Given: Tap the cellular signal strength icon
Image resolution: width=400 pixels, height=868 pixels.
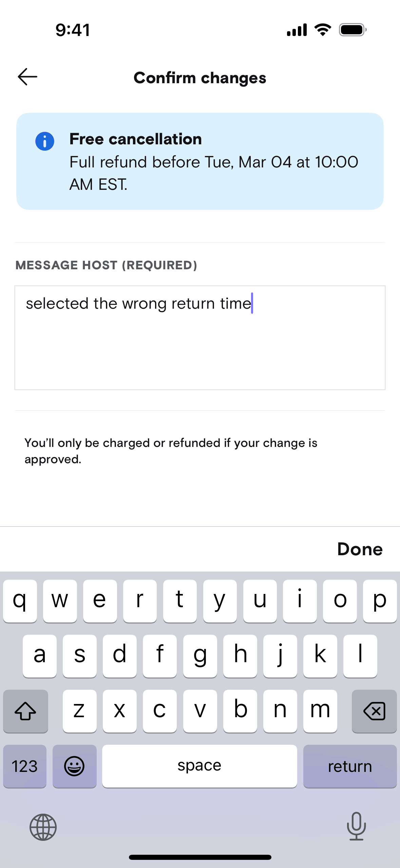Looking at the screenshot, I should point(297,30).
